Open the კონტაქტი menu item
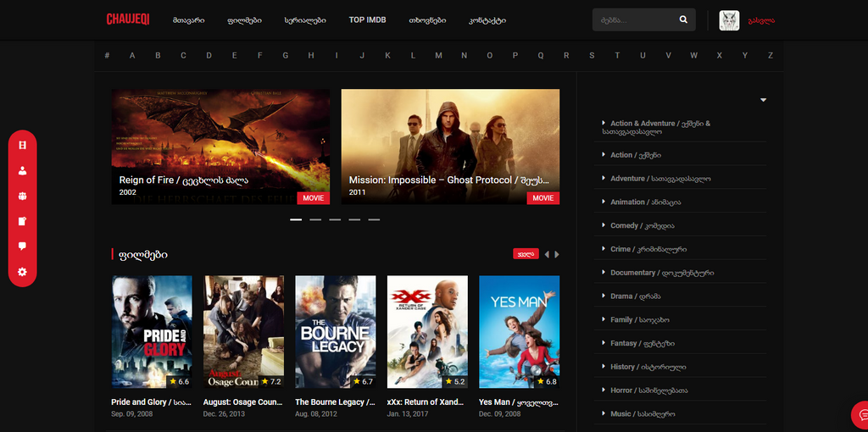This screenshot has height=432, width=868. coord(487,20)
